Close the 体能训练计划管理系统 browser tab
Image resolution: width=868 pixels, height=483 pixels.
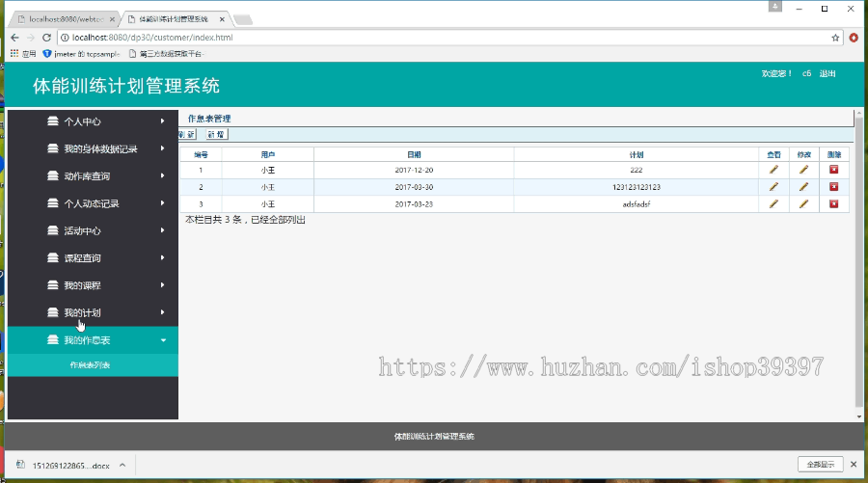tap(222, 19)
